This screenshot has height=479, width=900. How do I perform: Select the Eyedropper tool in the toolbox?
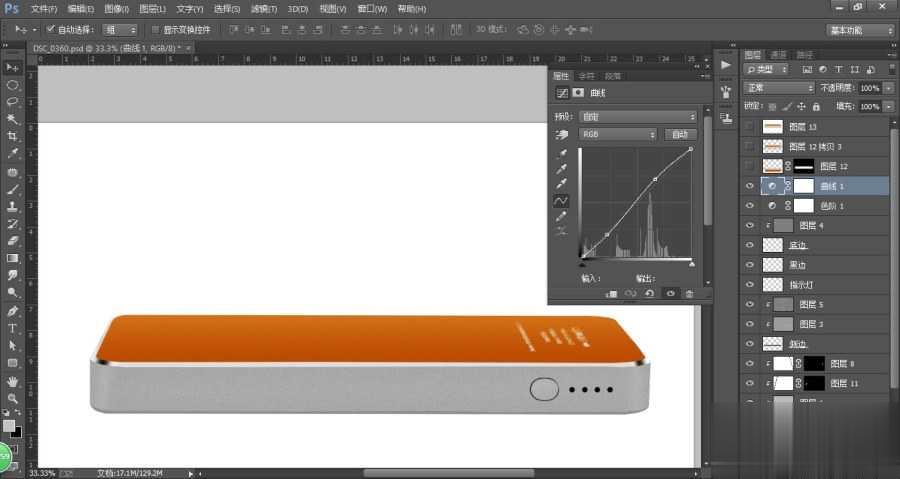[12, 154]
